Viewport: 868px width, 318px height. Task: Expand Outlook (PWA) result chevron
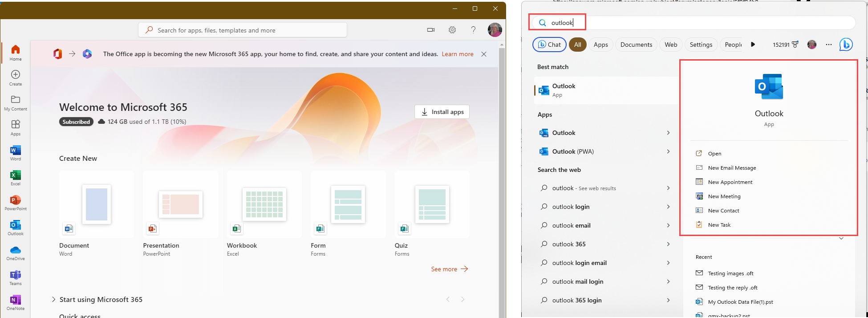click(x=668, y=151)
